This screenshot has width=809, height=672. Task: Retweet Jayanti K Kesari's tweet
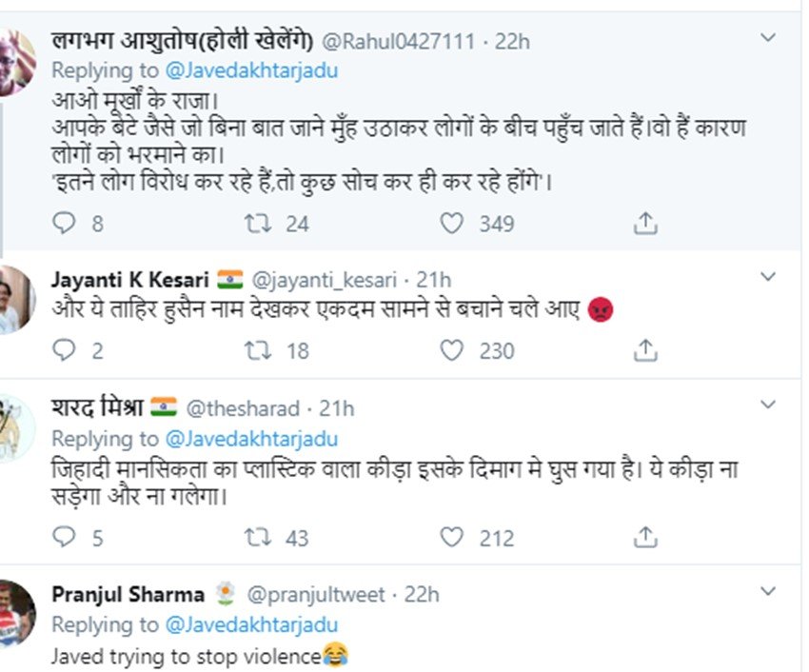point(256,351)
